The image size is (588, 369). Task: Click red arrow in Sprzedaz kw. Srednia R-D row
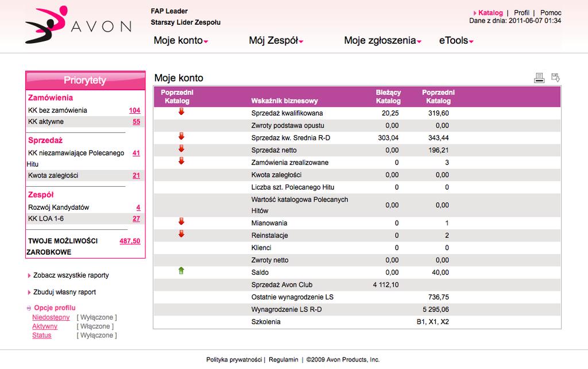pyautogui.click(x=181, y=136)
